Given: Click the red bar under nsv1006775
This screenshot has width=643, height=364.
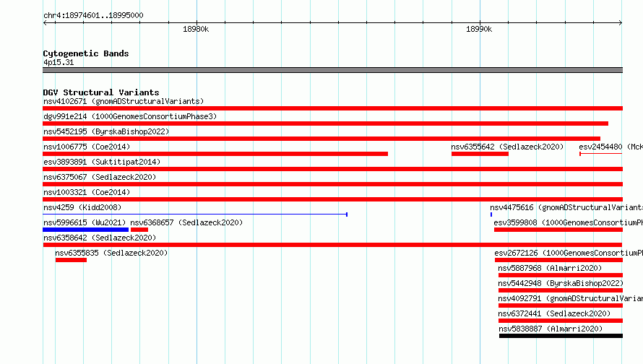Looking at the screenshot, I should pyautogui.click(x=215, y=154).
